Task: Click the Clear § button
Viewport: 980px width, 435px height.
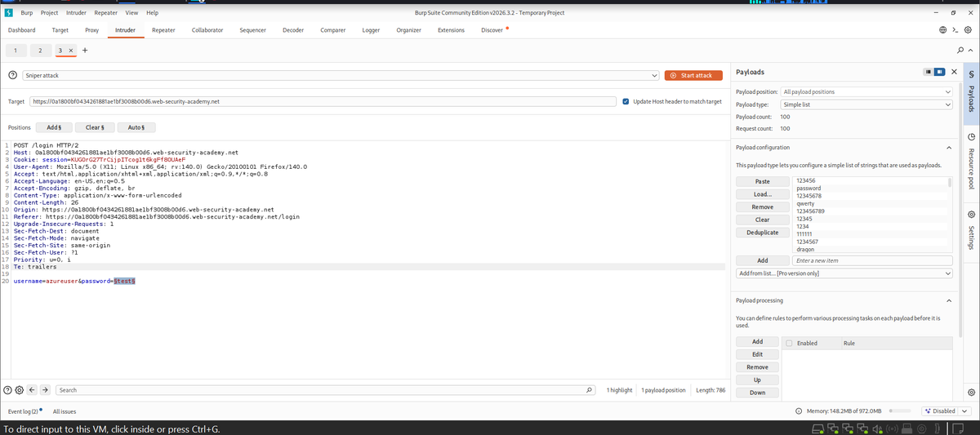Action: [95, 127]
